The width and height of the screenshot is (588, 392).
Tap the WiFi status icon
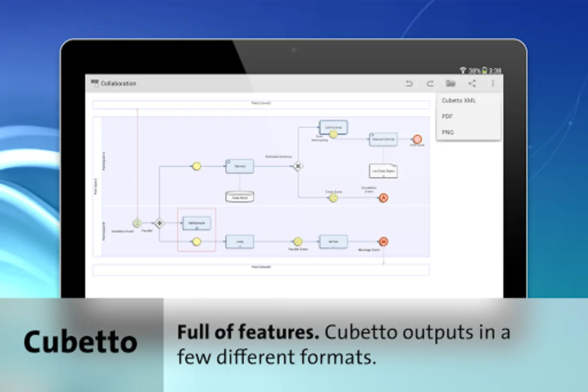point(463,70)
